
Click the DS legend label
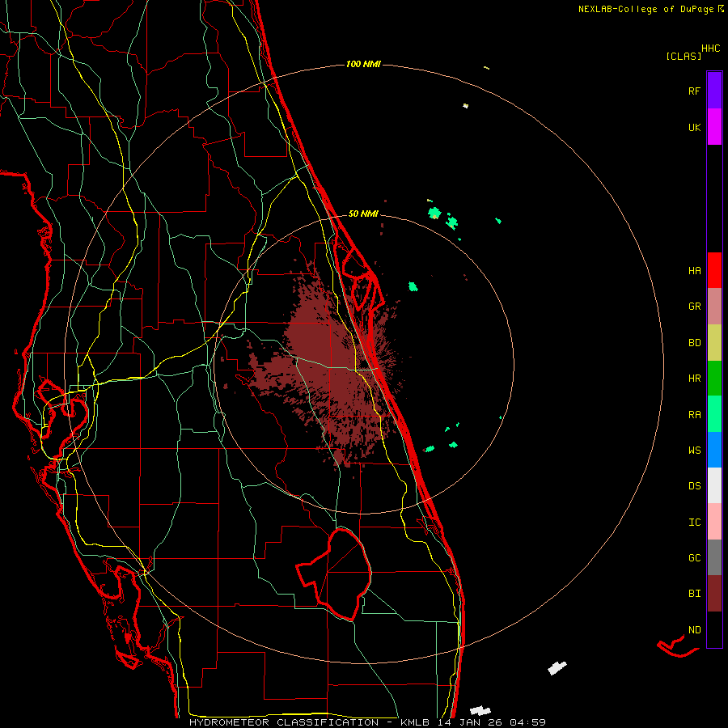(x=694, y=486)
